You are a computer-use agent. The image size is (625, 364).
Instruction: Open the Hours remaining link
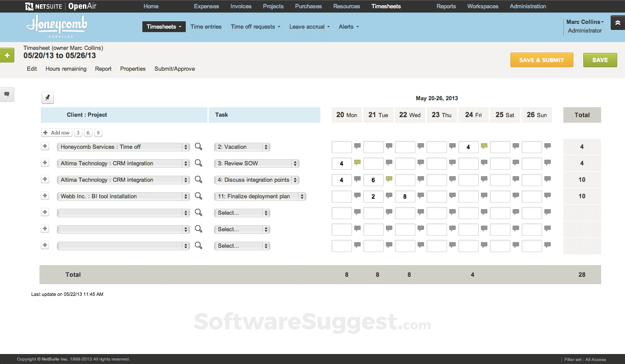point(66,69)
